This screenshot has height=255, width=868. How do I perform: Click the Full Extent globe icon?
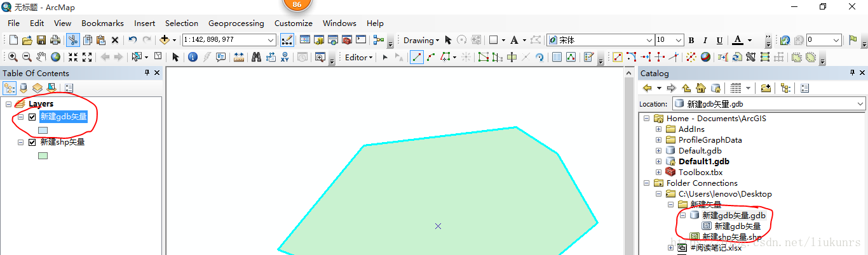(55, 57)
